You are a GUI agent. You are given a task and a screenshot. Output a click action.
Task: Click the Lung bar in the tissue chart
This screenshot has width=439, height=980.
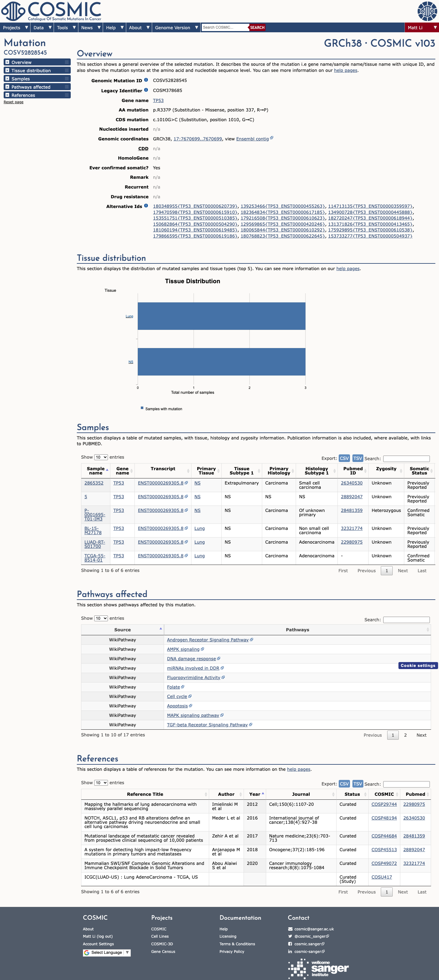pyautogui.click(x=222, y=316)
